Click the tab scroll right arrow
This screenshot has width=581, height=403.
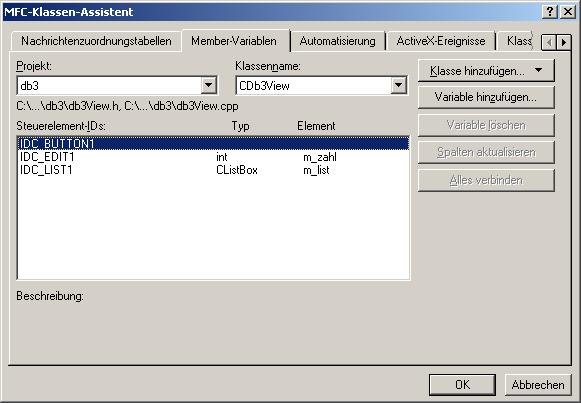(564, 42)
